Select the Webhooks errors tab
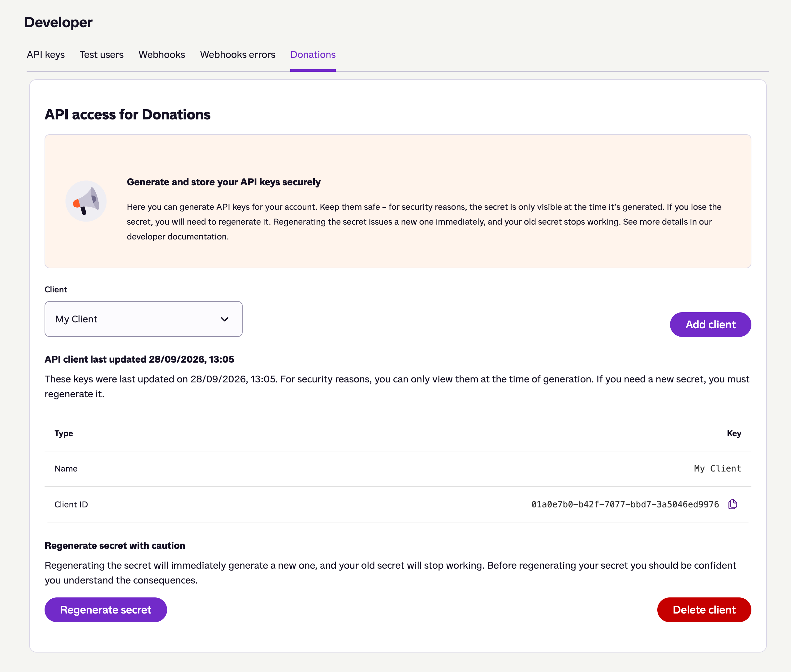 click(x=238, y=54)
